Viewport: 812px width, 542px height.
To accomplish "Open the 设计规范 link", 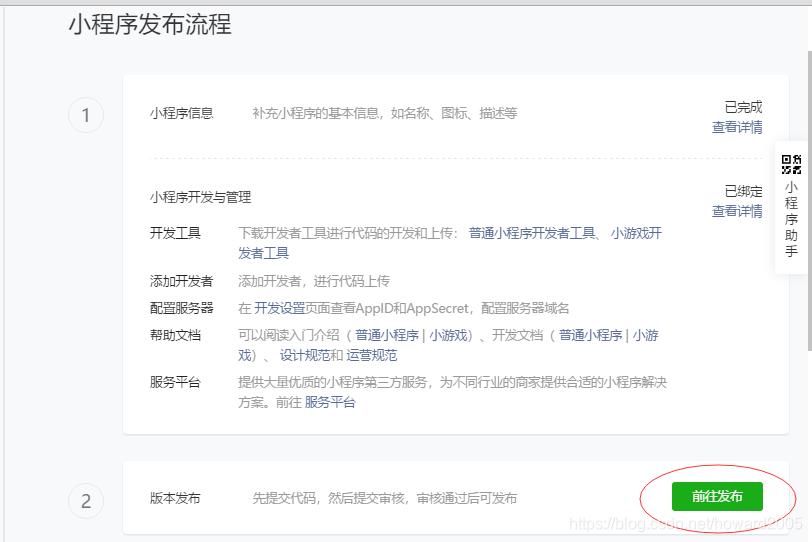I will (x=305, y=355).
